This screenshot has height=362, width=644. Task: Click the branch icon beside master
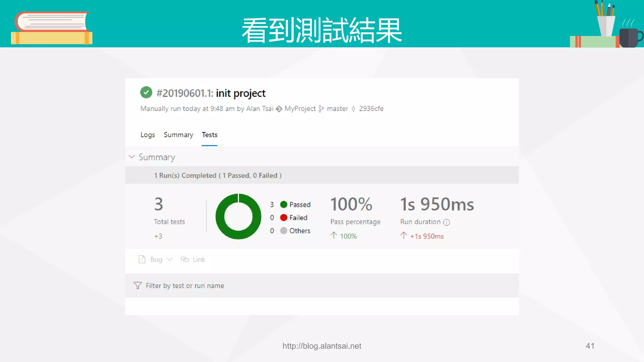point(321,109)
